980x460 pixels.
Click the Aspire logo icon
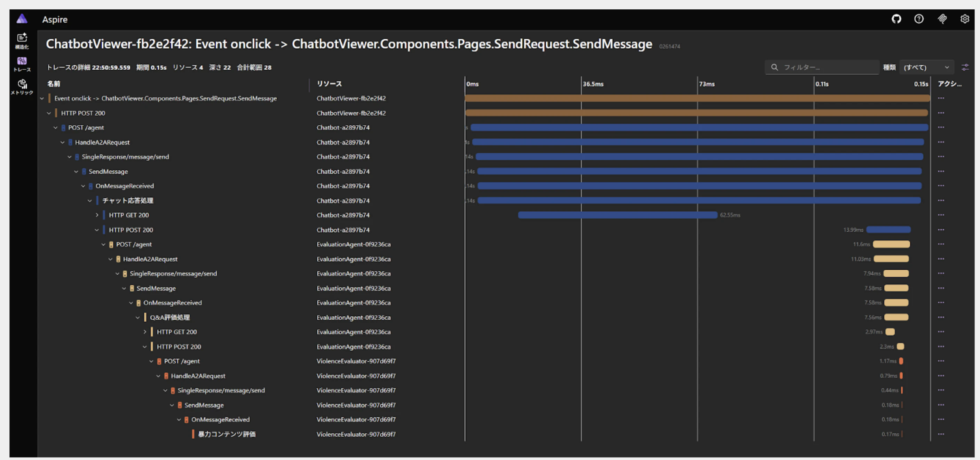(x=22, y=19)
